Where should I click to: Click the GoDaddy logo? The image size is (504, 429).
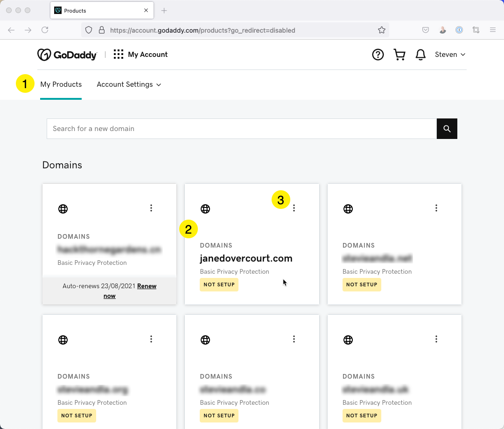(67, 55)
